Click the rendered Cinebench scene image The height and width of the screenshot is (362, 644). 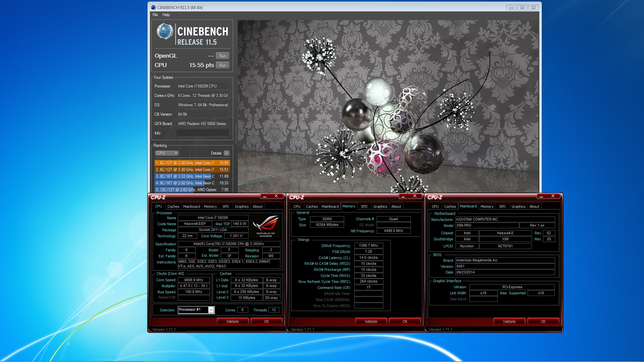pos(388,106)
